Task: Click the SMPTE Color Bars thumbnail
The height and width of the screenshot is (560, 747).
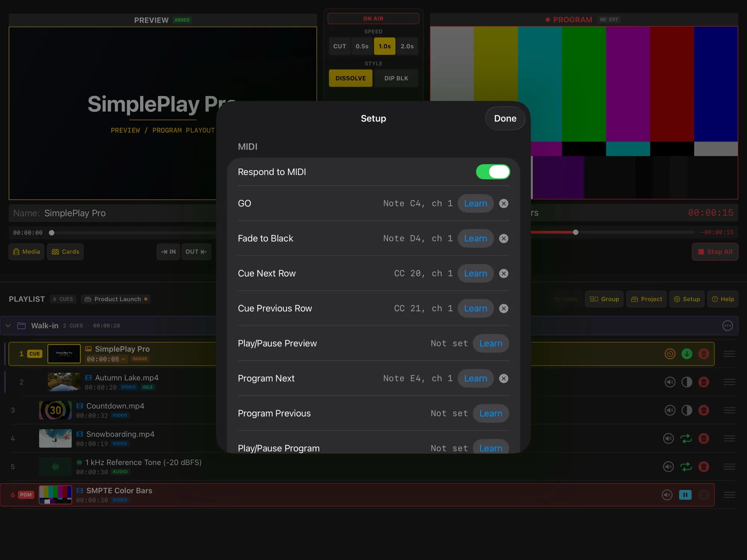Action: [x=55, y=495]
